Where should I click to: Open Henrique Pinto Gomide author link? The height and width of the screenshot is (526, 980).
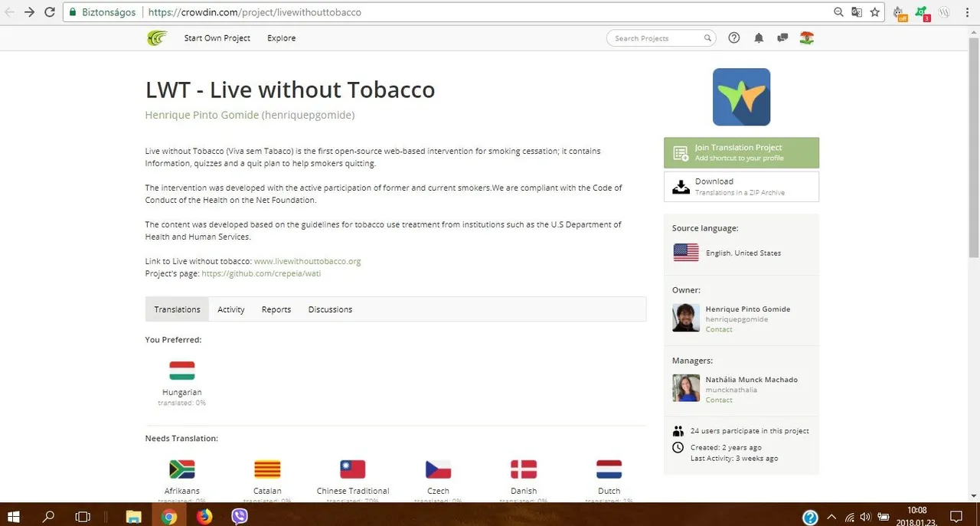click(x=202, y=115)
